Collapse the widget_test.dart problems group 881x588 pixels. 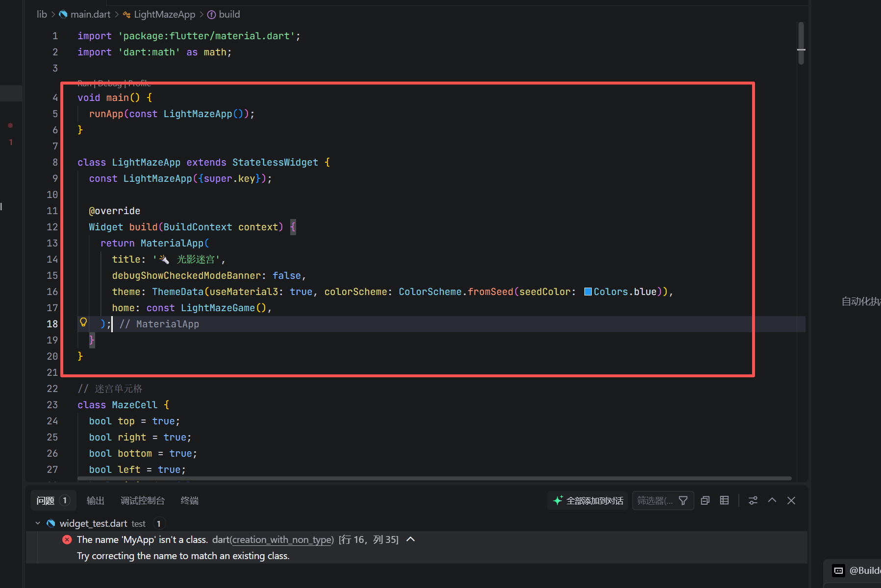coord(38,523)
